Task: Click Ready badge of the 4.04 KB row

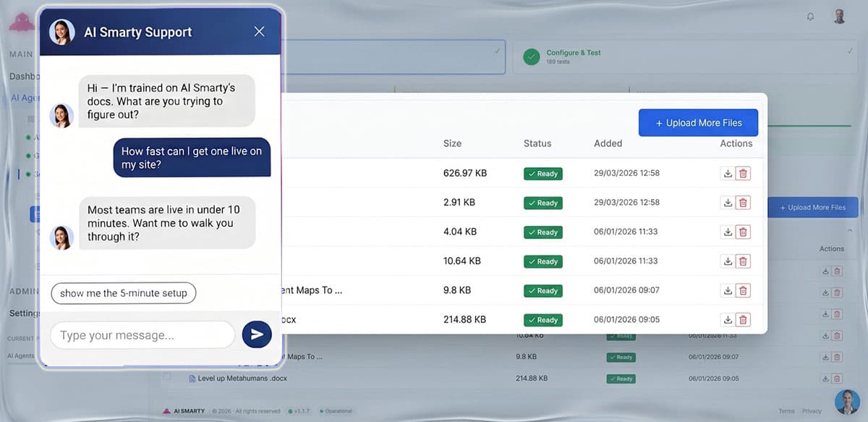Action: [x=543, y=232]
